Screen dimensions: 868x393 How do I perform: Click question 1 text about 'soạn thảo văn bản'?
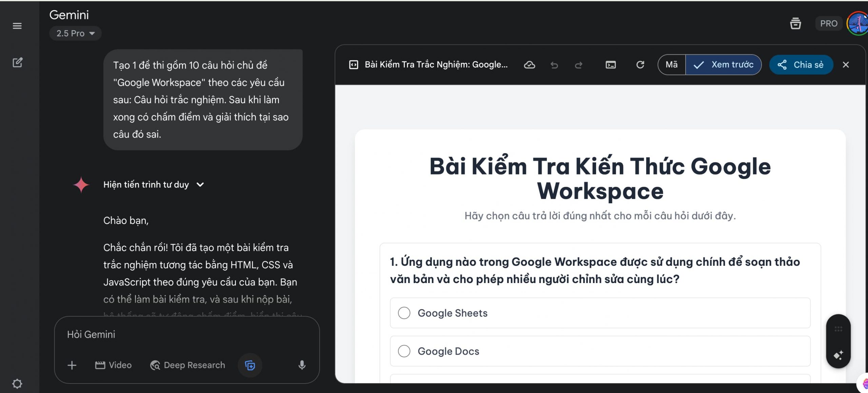click(595, 270)
